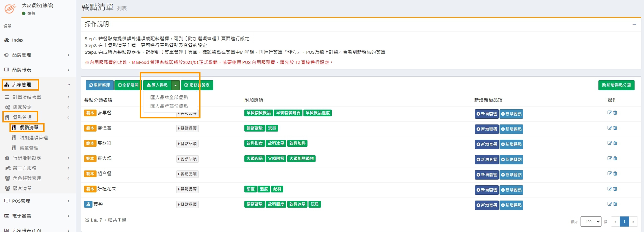The image size is (644, 232).
Task: Click trash icon for 麥飲料 category
Action: click(x=615, y=143)
